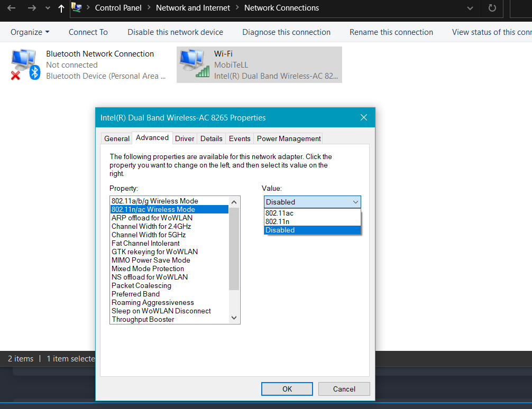Viewport: 532px width, 409px height.
Task: Select 802.11a/b/g Wireless Mode property
Action: click(169, 201)
